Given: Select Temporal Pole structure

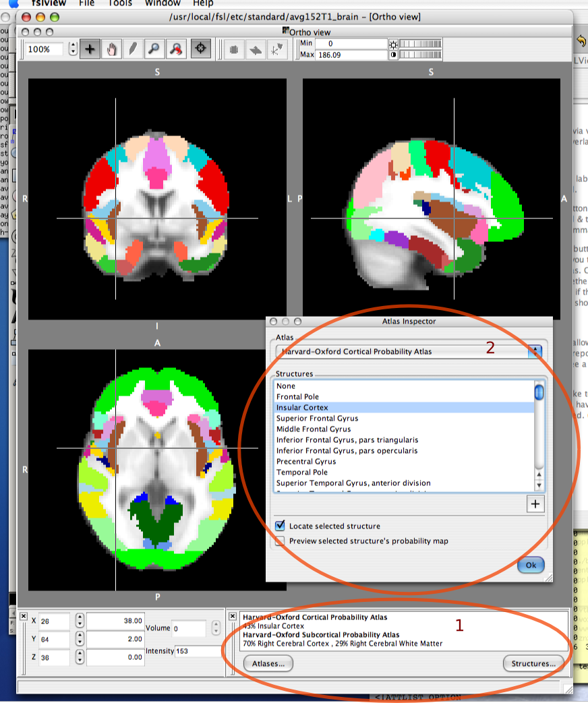Looking at the screenshot, I should (x=404, y=472).
